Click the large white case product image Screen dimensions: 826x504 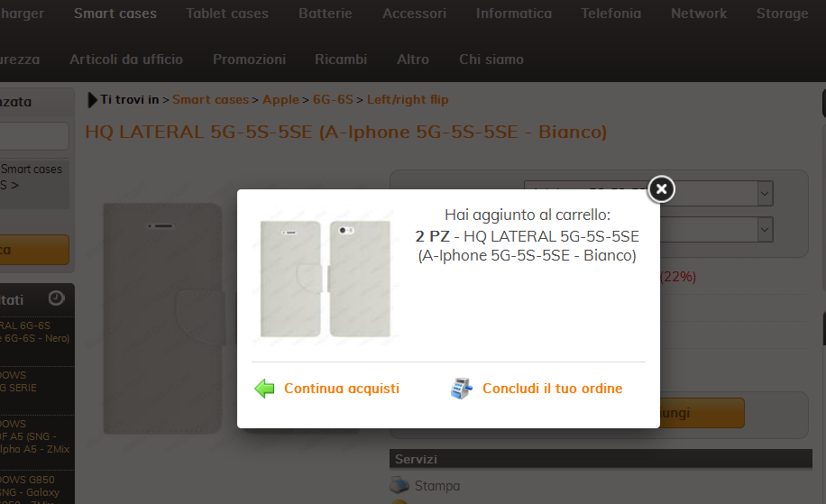pyautogui.click(x=165, y=318)
